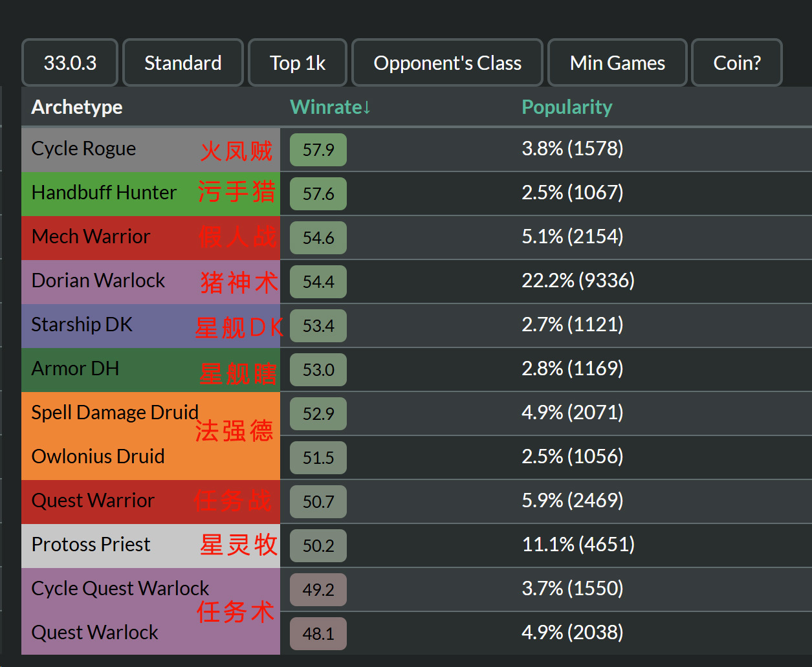The width and height of the screenshot is (812, 667).
Task: Open Cycle Quest Warlock archetype
Action: 120,589
